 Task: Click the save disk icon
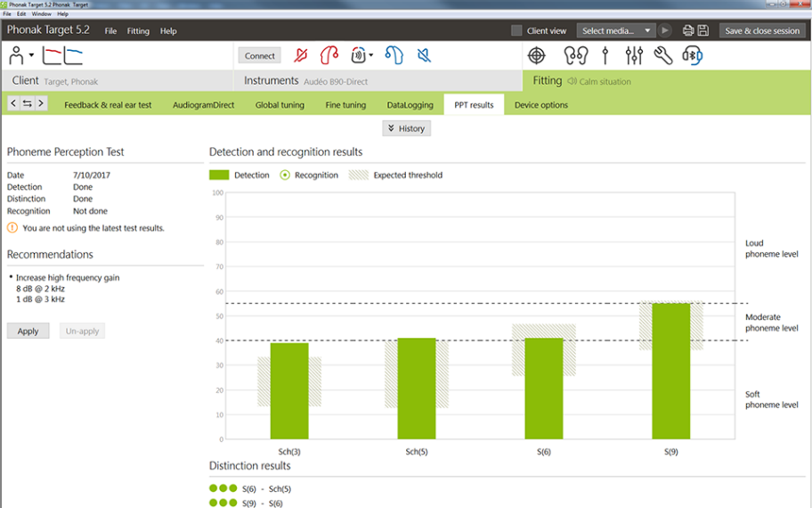pos(703,30)
